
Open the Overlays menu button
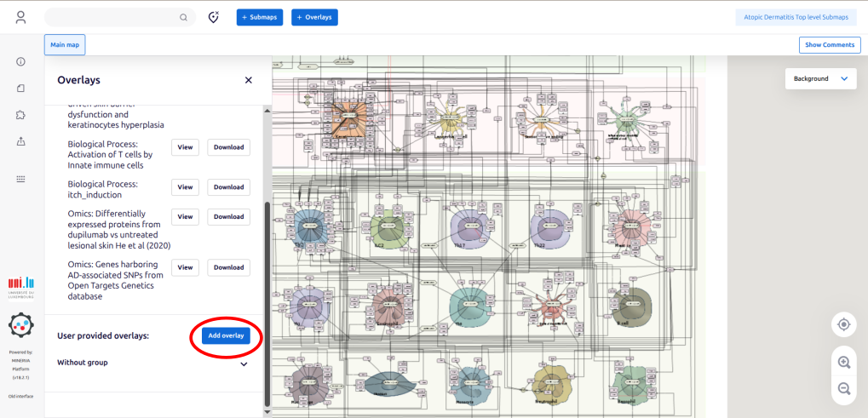click(314, 17)
